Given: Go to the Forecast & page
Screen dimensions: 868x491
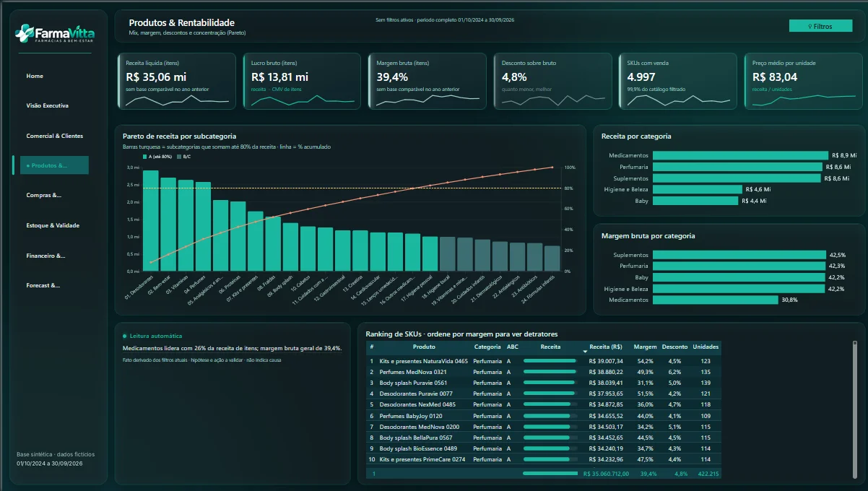Looking at the screenshot, I should (43, 285).
